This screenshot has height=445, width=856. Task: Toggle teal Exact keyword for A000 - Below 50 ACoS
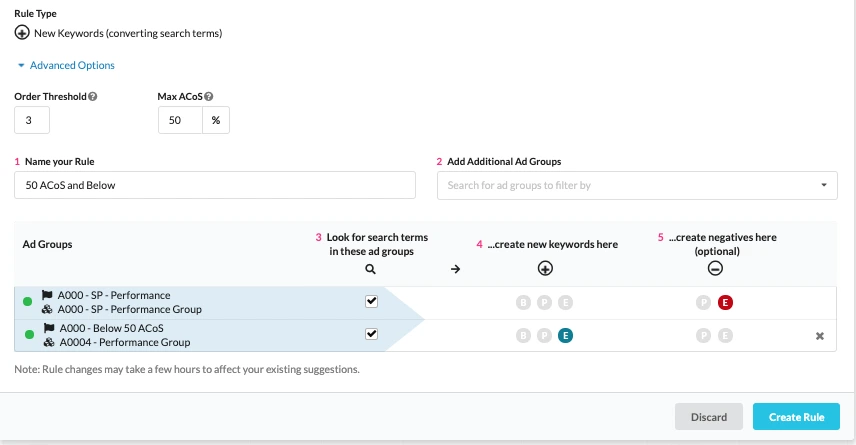(565, 336)
